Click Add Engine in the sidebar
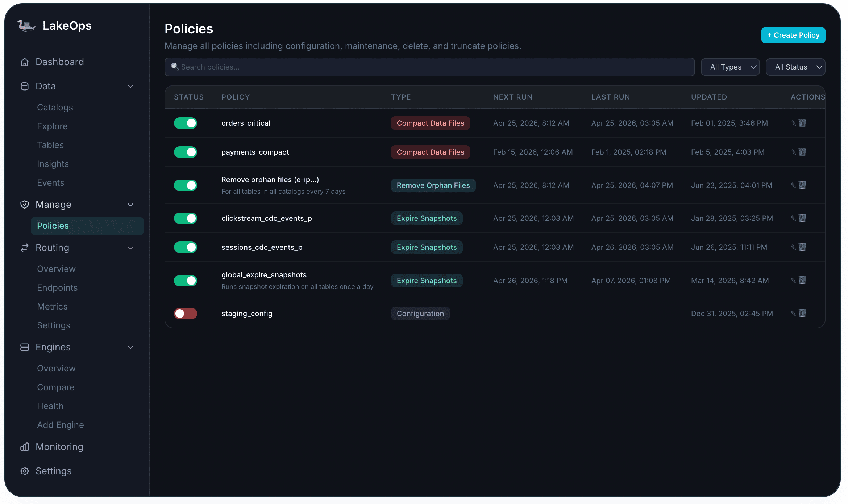848x504 pixels. [61, 425]
